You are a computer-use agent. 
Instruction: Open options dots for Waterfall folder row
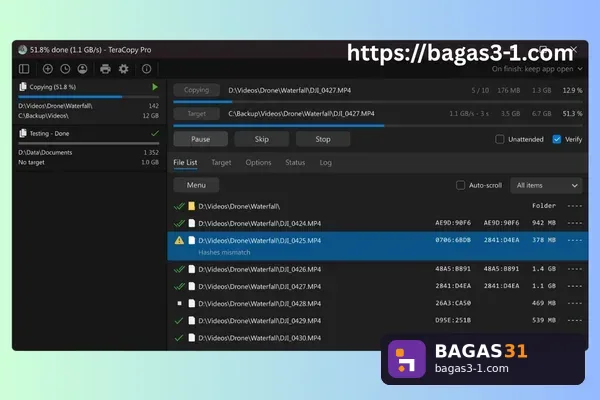coord(575,206)
